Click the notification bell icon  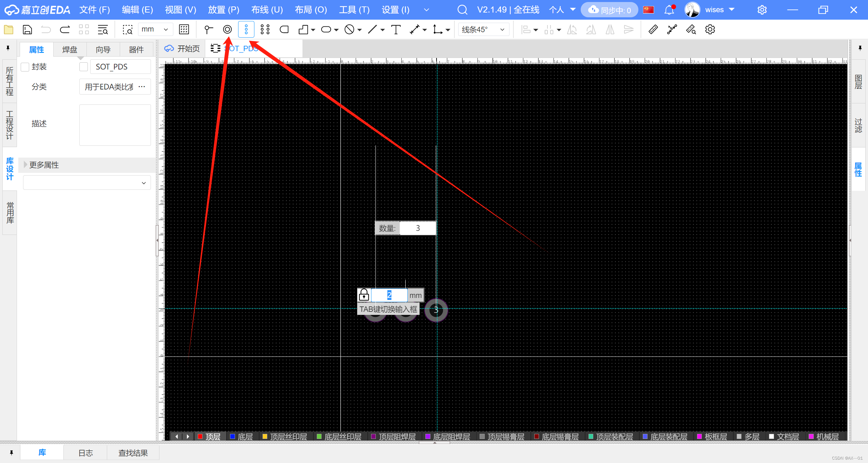[669, 10]
